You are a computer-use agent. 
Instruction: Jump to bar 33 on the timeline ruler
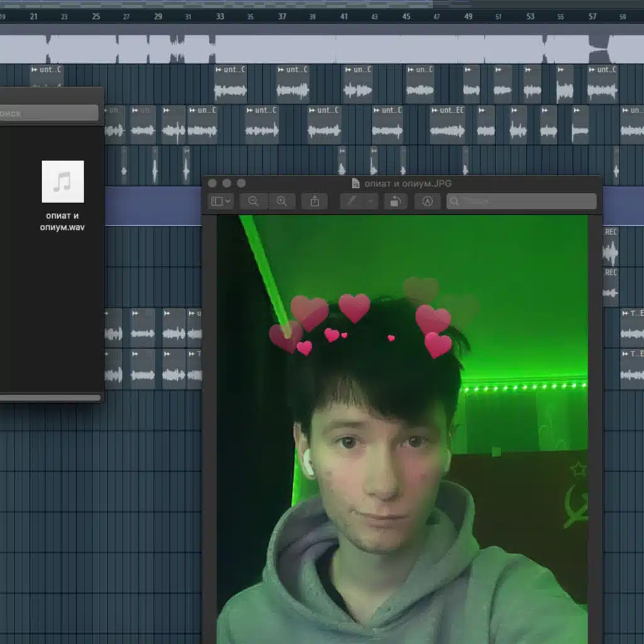coord(220,16)
